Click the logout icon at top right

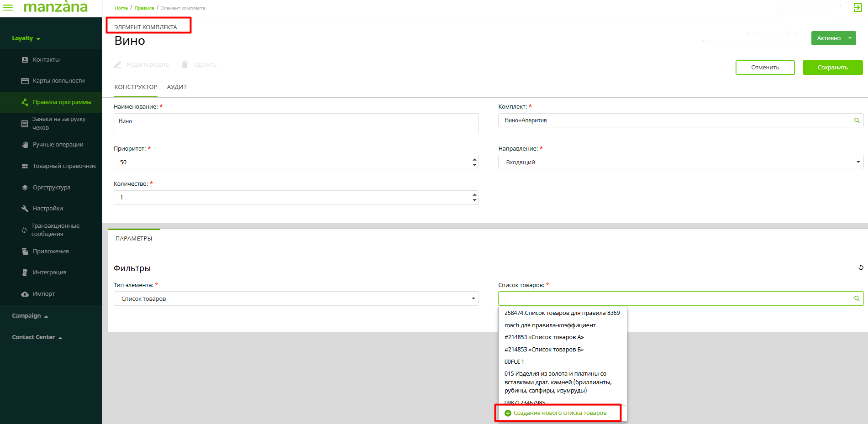tap(857, 8)
